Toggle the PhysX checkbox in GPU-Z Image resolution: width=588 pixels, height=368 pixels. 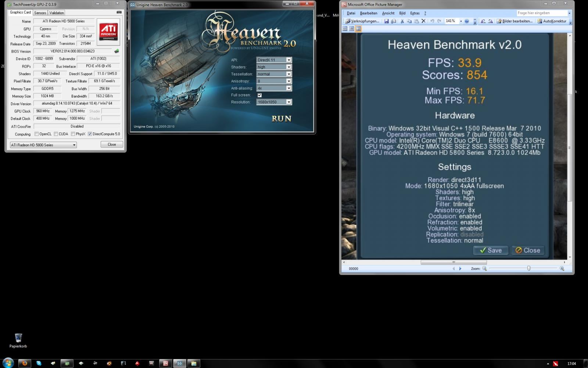[x=73, y=134]
